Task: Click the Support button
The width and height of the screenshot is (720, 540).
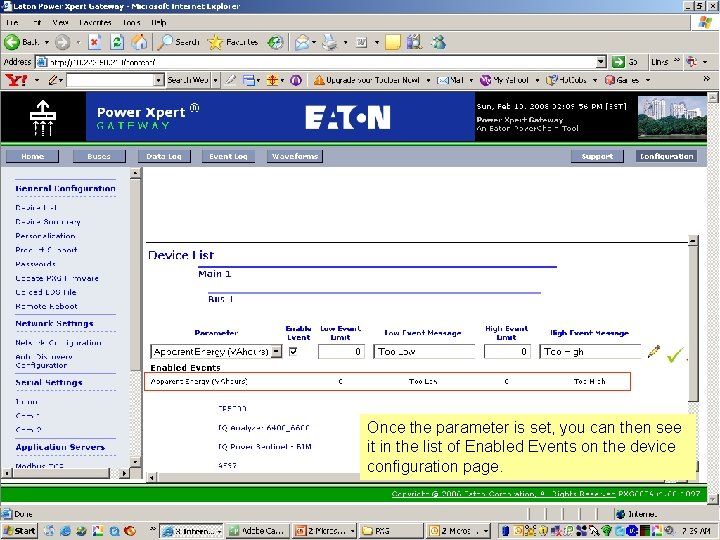Action: click(597, 156)
